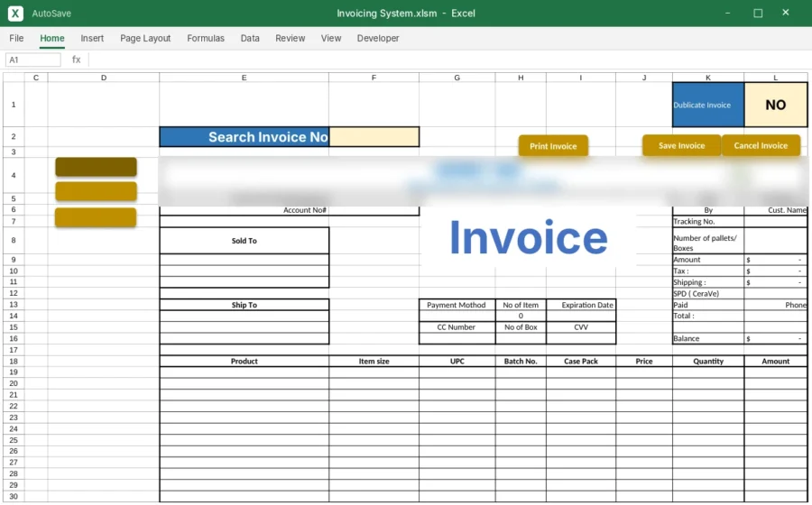Click the CC Number cell
The height and width of the screenshot is (505, 812).
457,327
